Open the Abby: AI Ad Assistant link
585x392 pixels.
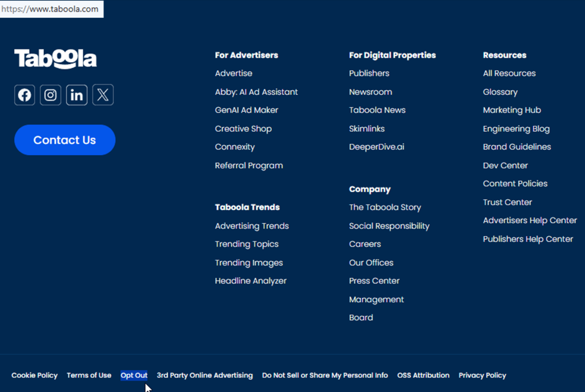pyautogui.click(x=256, y=92)
